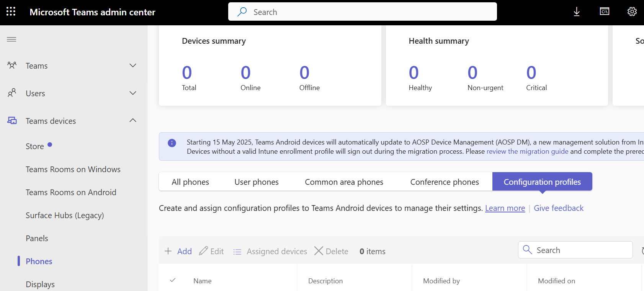
Task: Click Edit in the profiles toolbar
Action: click(x=211, y=251)
